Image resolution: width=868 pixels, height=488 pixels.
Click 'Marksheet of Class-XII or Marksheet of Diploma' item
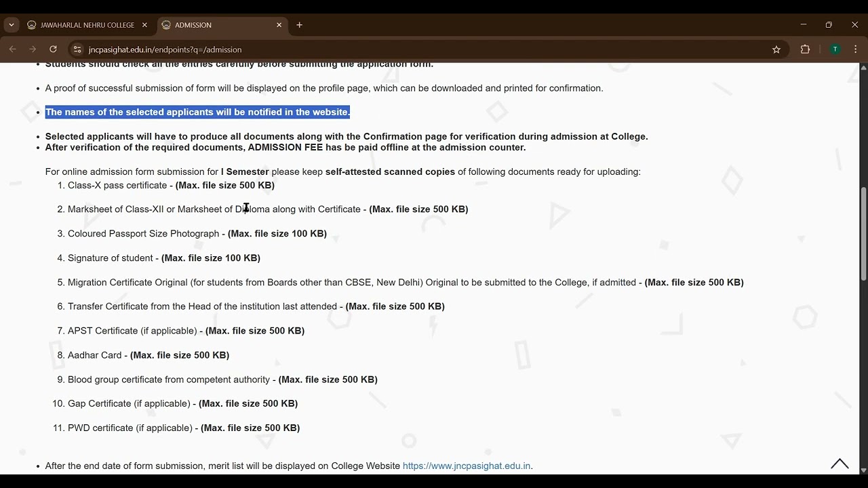(x=268, y=209)
